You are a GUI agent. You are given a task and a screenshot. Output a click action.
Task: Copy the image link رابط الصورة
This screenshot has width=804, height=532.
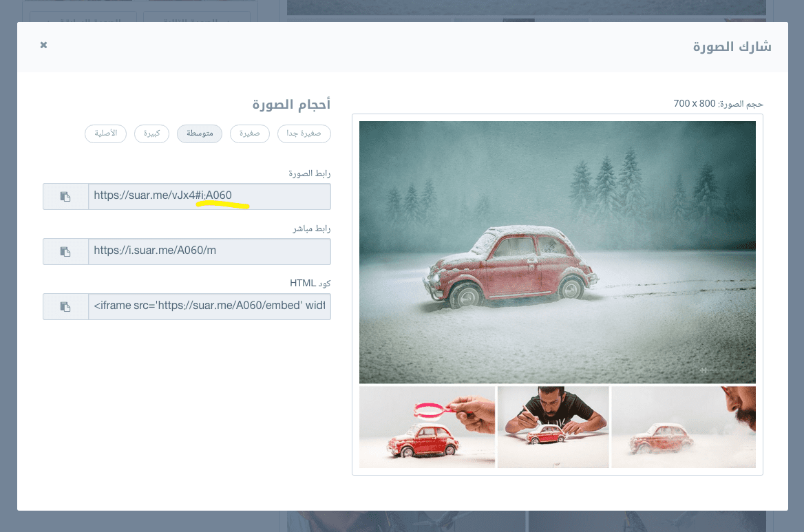coord(65,196)
